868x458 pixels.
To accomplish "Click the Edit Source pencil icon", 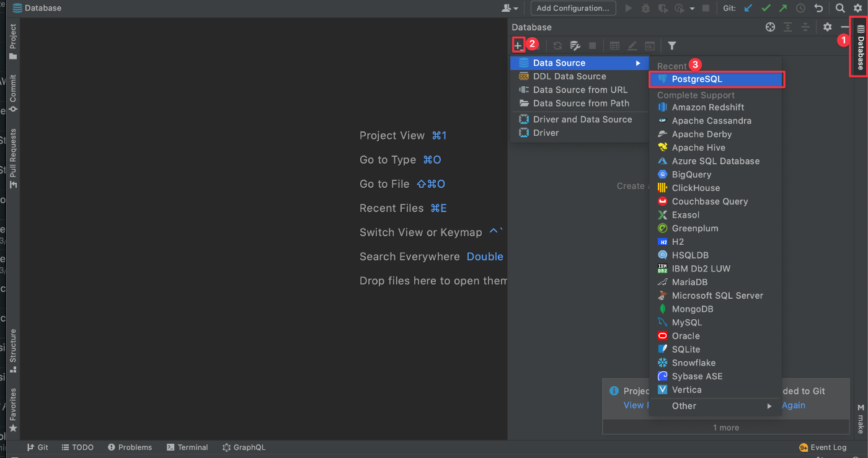I will pyautogui.click(x=632, y=46).
